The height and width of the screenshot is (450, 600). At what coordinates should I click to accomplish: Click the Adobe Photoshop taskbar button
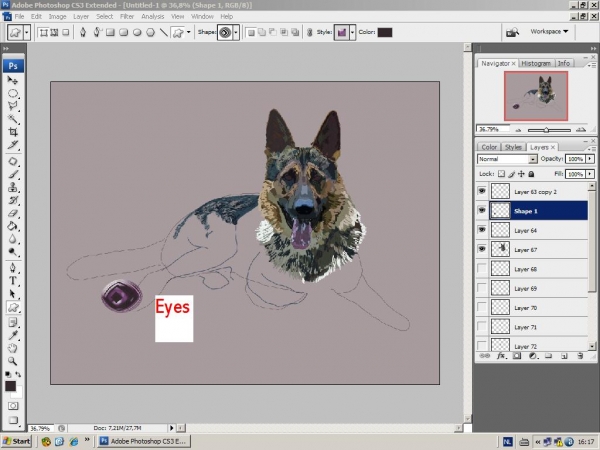point(143,441)
